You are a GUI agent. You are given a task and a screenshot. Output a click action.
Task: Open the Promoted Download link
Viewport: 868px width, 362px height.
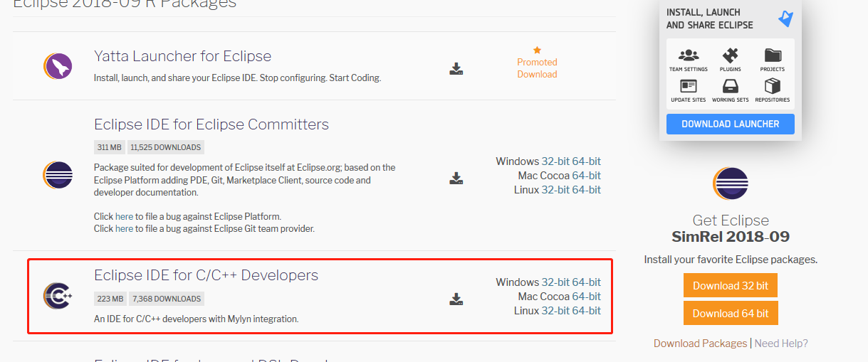point(537,68)
